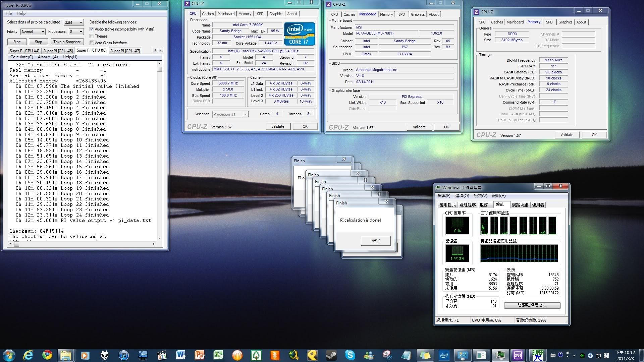Open the blue help question-mark tray icon
Image resolution: width=644 pixels, height=362 pixels.
click(x=560, y=355)
